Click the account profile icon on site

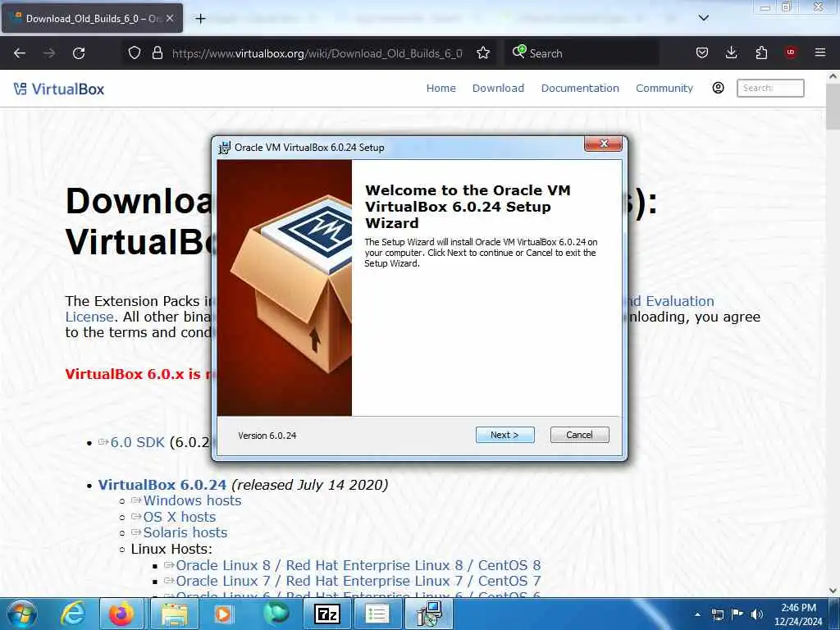pos(719,88)
